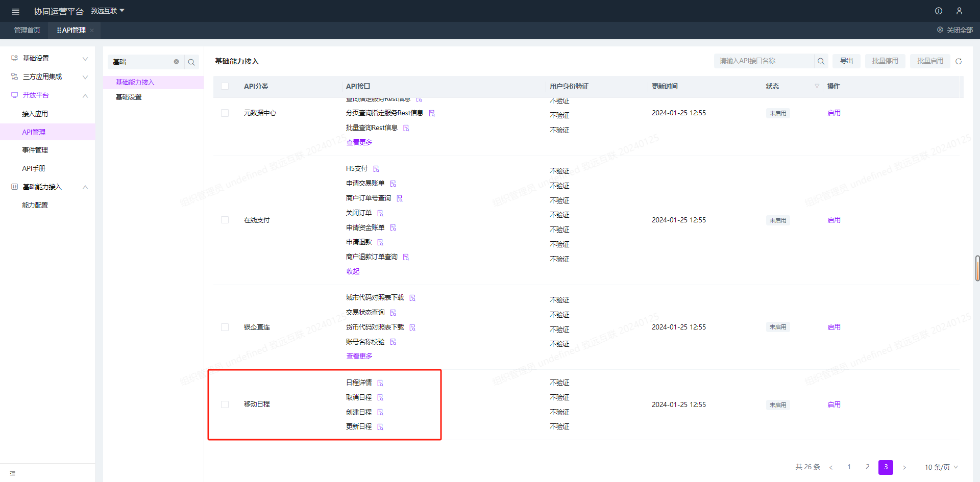Screen dimensions: 980x482
Task: Check the 在线支付 row checkbox
Action: [x=225, y=220]
